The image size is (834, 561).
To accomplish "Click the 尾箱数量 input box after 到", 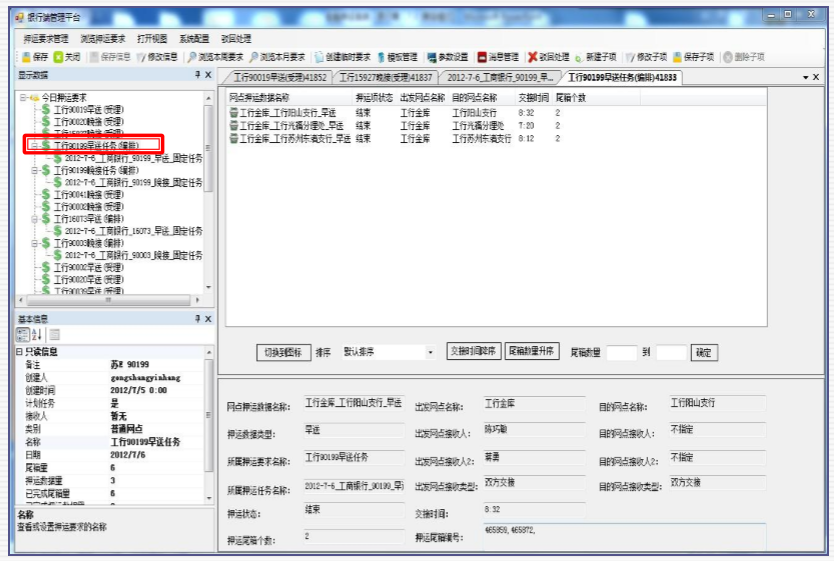I will click(671, 352).
